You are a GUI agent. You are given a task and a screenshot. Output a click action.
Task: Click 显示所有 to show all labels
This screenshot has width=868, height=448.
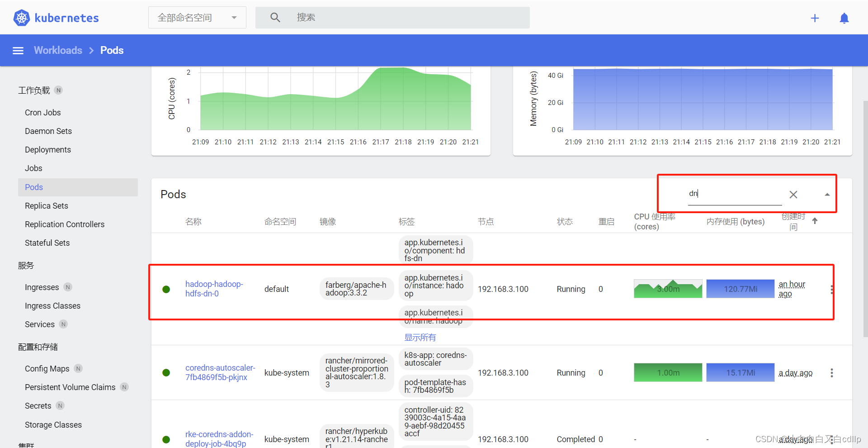pos(420,338)
